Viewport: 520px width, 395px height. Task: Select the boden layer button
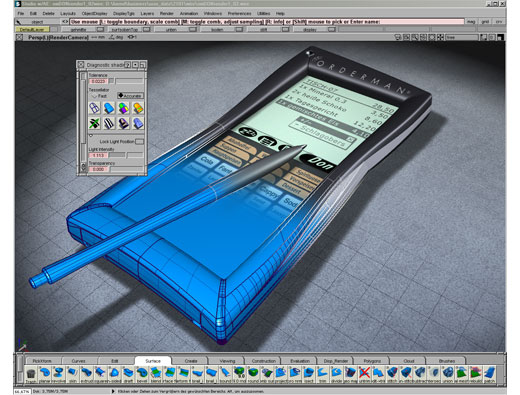(x=218, y=29)
